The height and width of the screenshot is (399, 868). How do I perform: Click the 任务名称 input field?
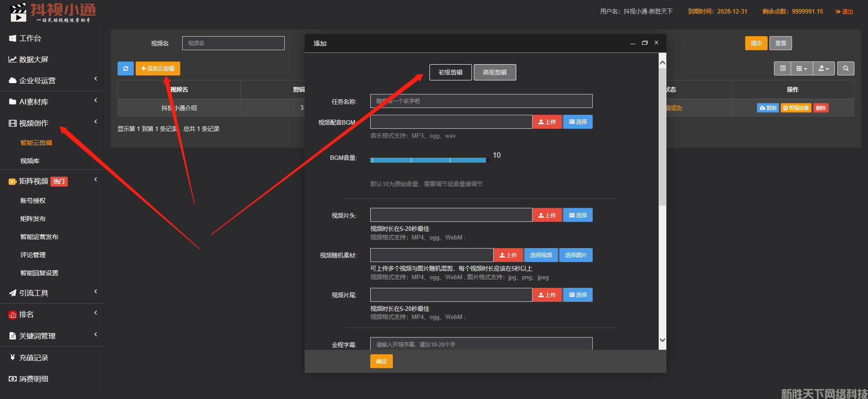(x=481, y=101)
